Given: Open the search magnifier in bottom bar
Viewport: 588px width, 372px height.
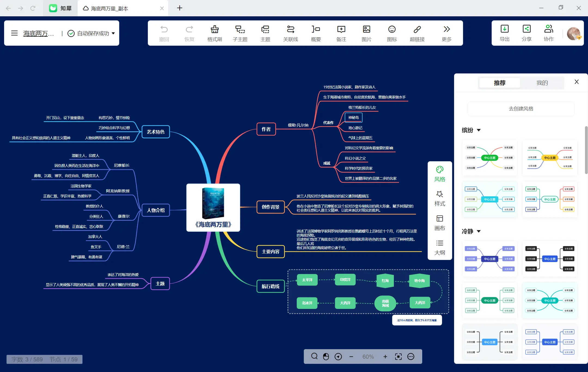Looking at the screenshot, I should tap(314, 356).
